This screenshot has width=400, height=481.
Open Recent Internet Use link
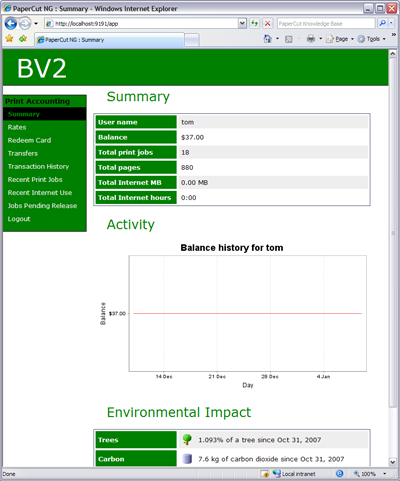click(x=40, y=193)
